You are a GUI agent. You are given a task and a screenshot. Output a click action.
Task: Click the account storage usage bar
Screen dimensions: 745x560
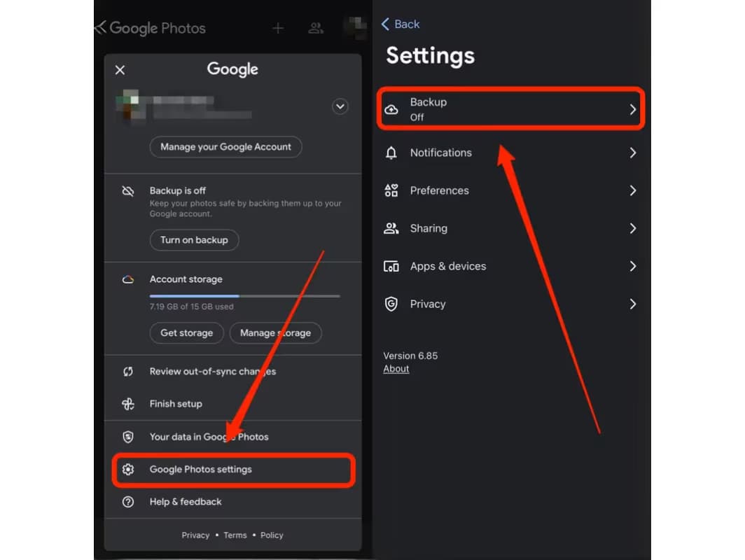pyautogui.click(x=244, y=296)
